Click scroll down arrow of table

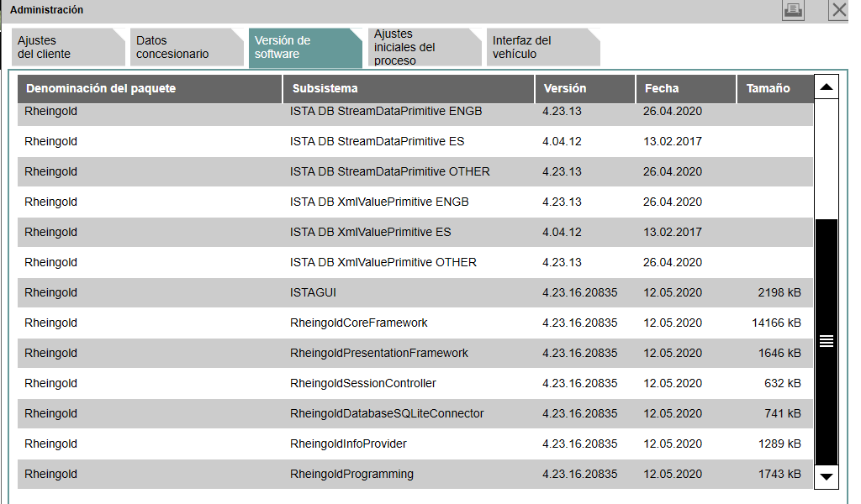coord(827,476)
